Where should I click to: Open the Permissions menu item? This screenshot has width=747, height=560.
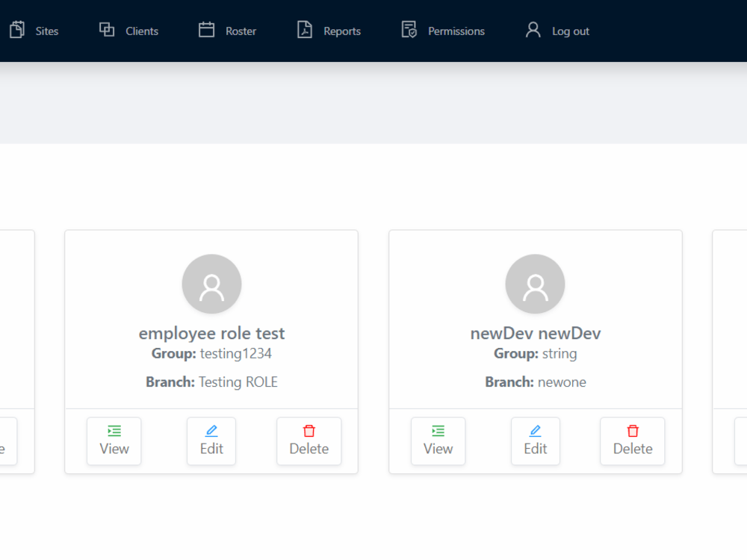443,31
